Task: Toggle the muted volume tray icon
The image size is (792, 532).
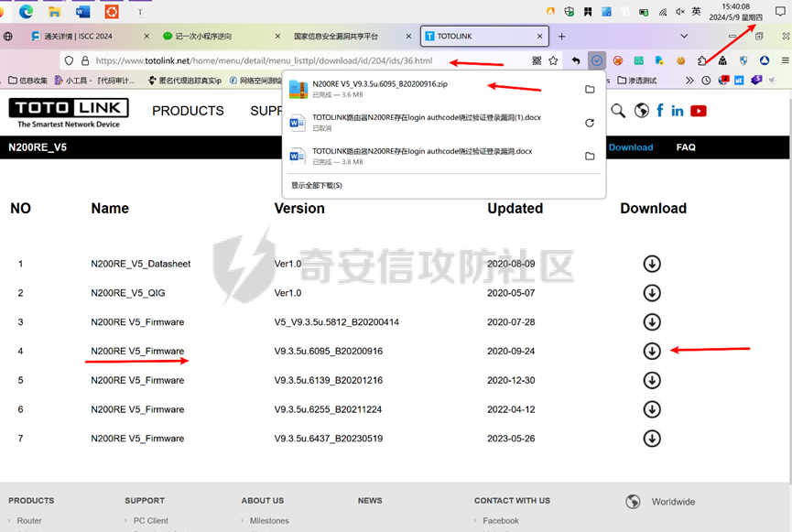Action: tap(680, 12)
